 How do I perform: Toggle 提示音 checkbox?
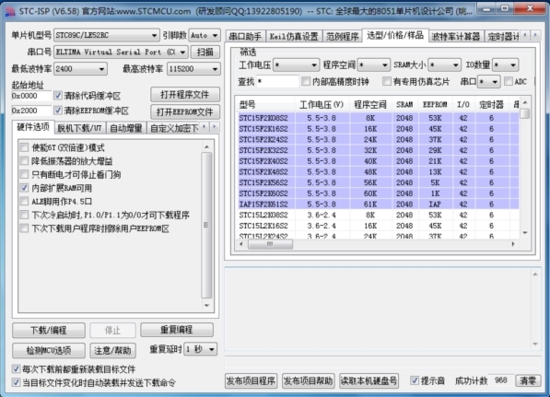414,380
